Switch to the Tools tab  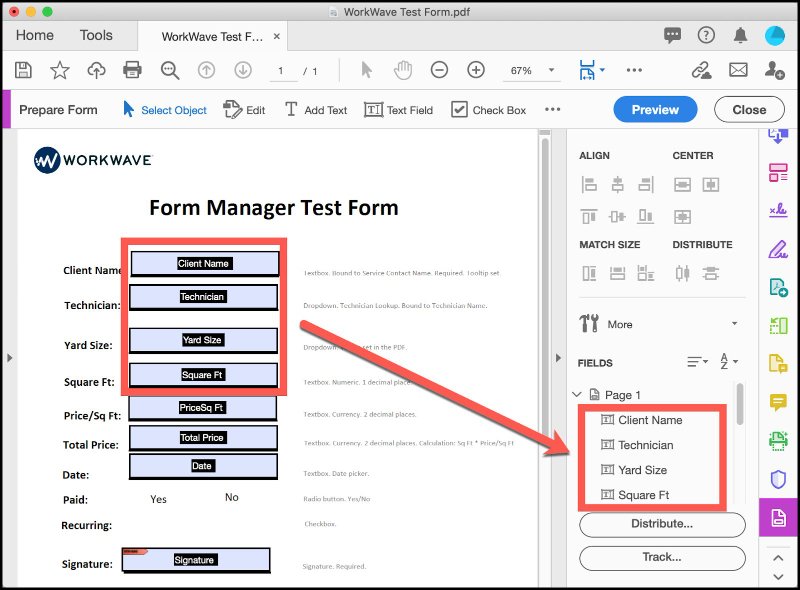coord(96,35)
